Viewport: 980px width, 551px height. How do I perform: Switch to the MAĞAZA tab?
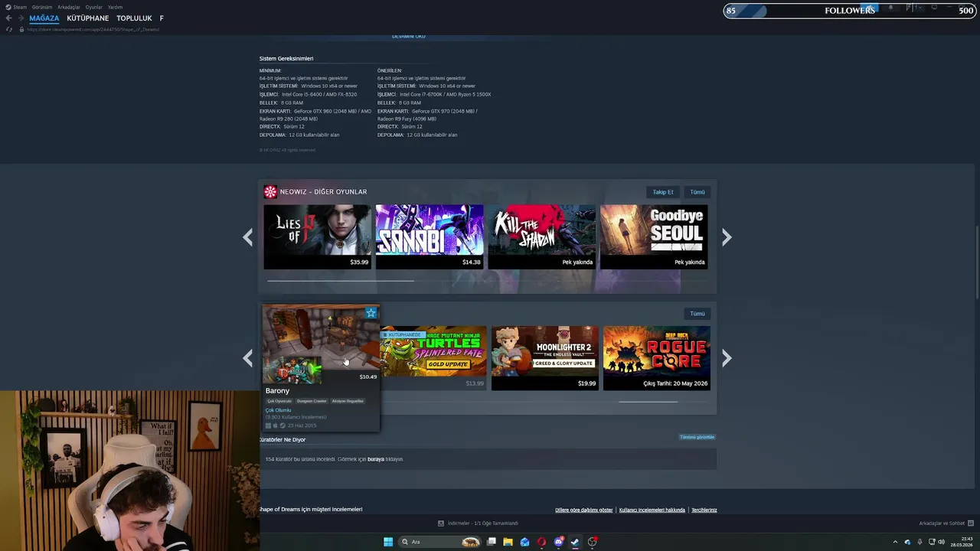pos(44,18)
